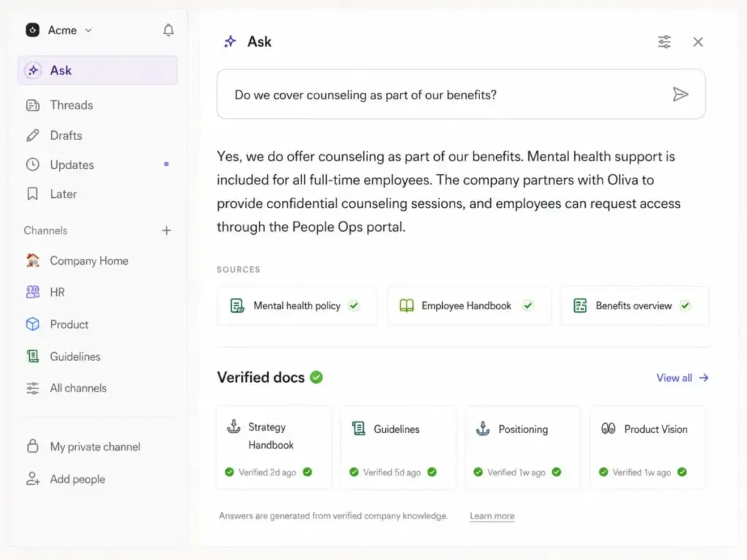Image resolution: width=747 pixels, height=560 pixels.
Task: Click the Positioning anchor icon
Action: (483, 429)
